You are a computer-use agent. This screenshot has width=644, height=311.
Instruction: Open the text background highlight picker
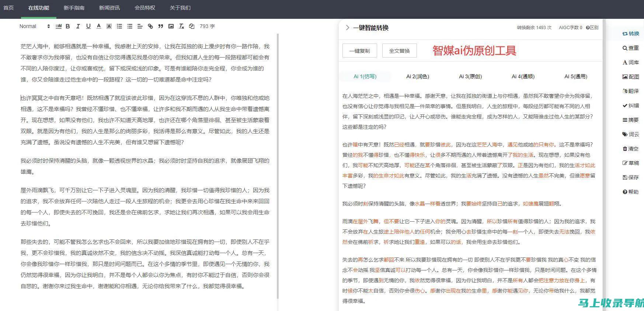(109, 26)
